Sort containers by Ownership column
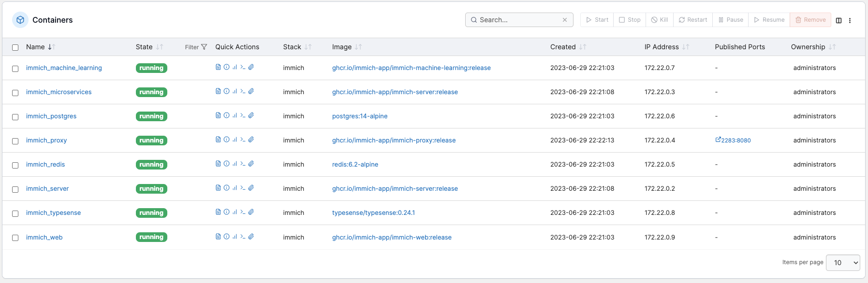868x283 pixels. coord(813,47)
